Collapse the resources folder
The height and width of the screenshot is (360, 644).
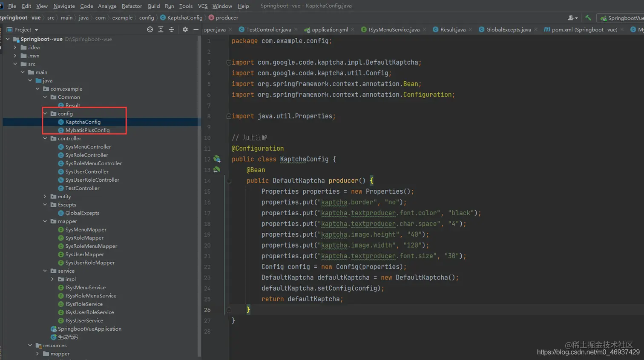click(30, 345)
